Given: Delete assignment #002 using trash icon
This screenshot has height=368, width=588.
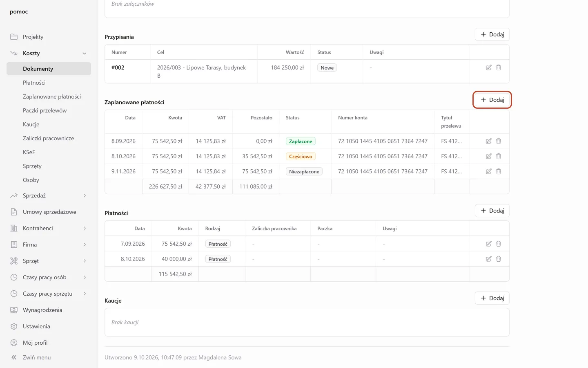Looking at the screenshot, I should (499, 67).
